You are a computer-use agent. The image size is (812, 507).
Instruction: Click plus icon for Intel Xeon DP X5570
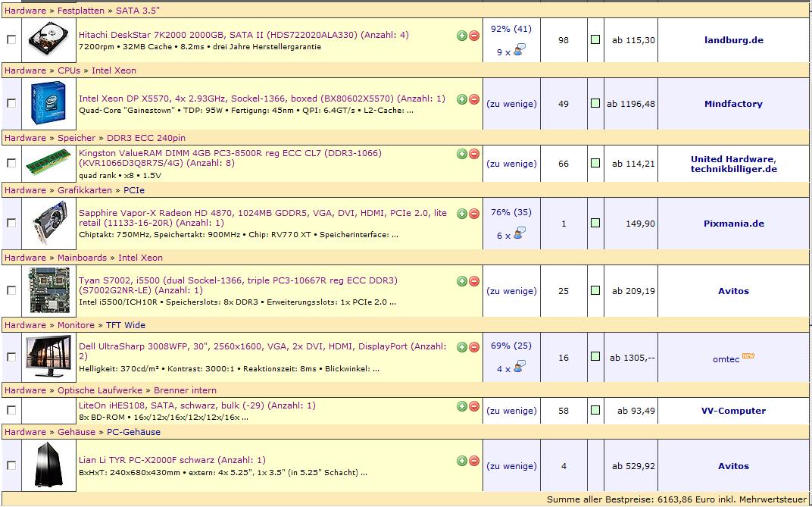[x=462, y=99]
